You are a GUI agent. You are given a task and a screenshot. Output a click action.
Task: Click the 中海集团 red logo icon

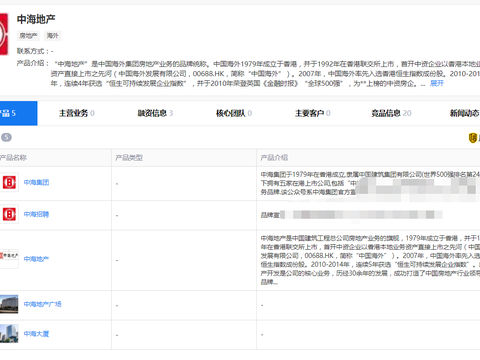9,182
